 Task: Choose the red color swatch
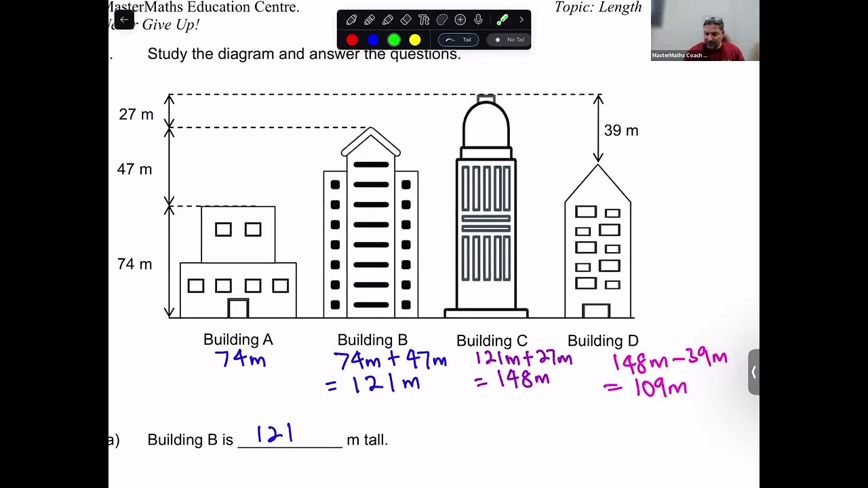352,40
